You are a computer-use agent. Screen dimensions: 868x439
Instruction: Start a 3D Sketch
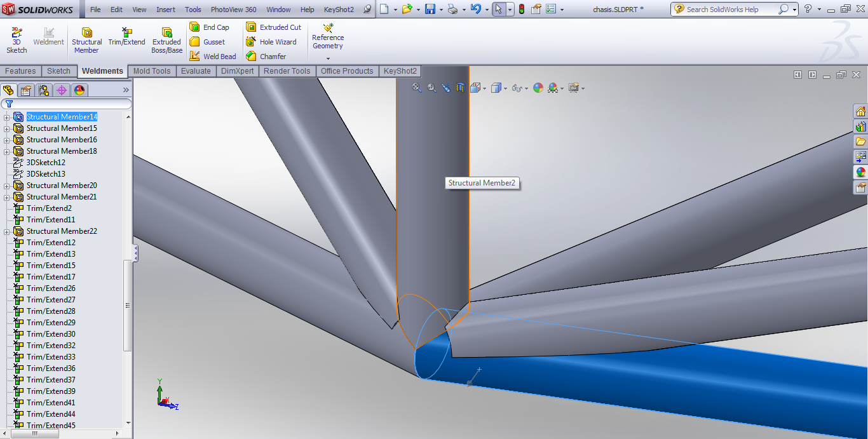[x=17, y=41]
